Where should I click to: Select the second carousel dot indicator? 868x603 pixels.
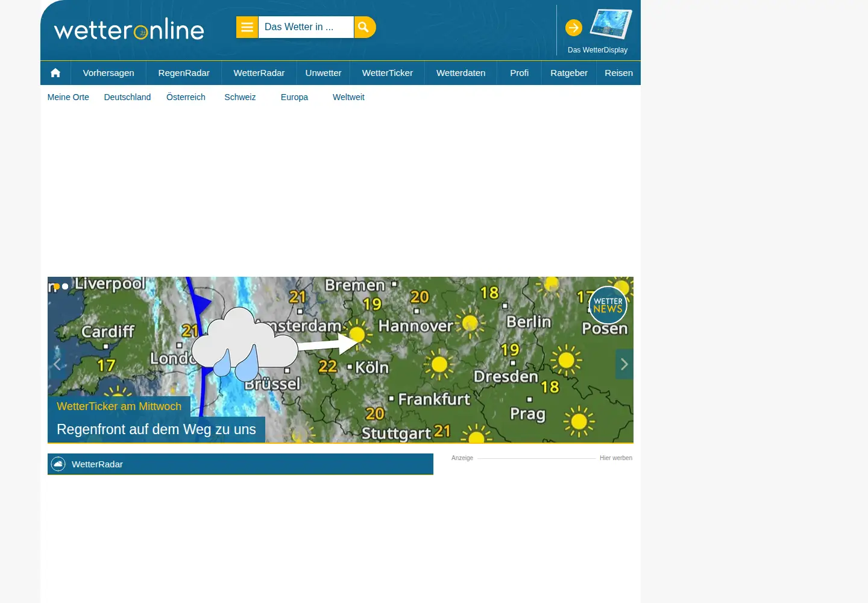[65, 286]
